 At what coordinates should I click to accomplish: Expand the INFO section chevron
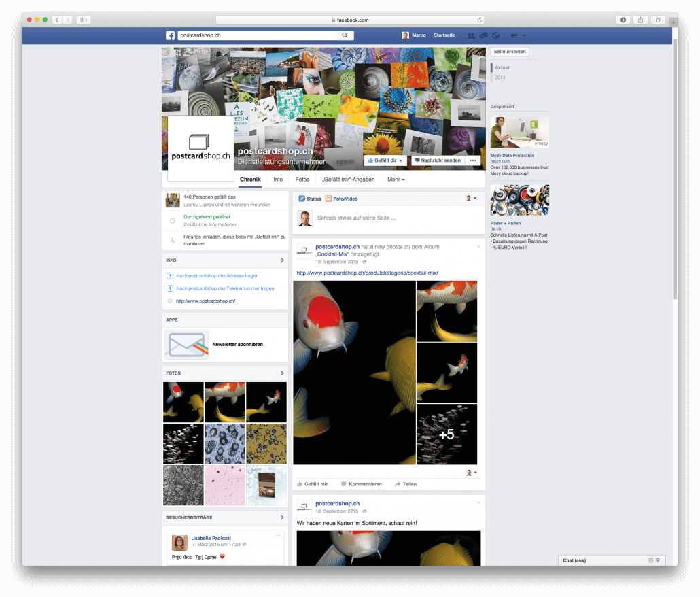tap(281, 260)
